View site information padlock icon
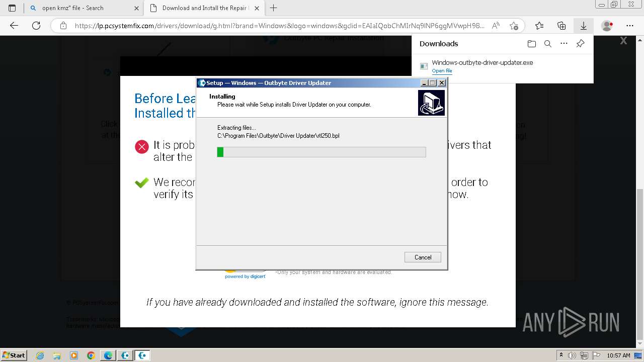 click(63, 26)
